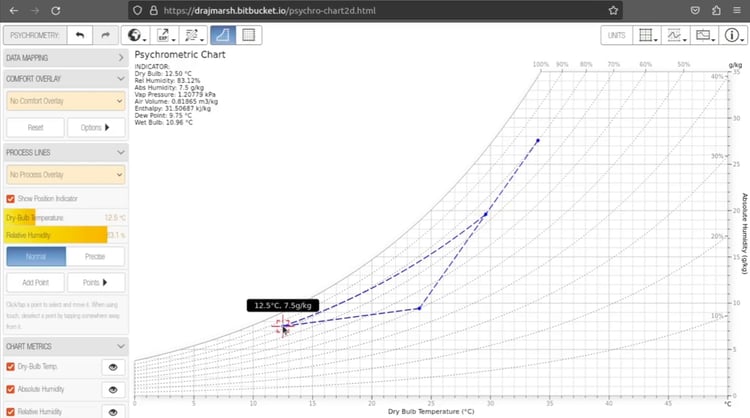Open browser extensions icon
Screen dimensions: 750x418
click(x=716, y=11)
